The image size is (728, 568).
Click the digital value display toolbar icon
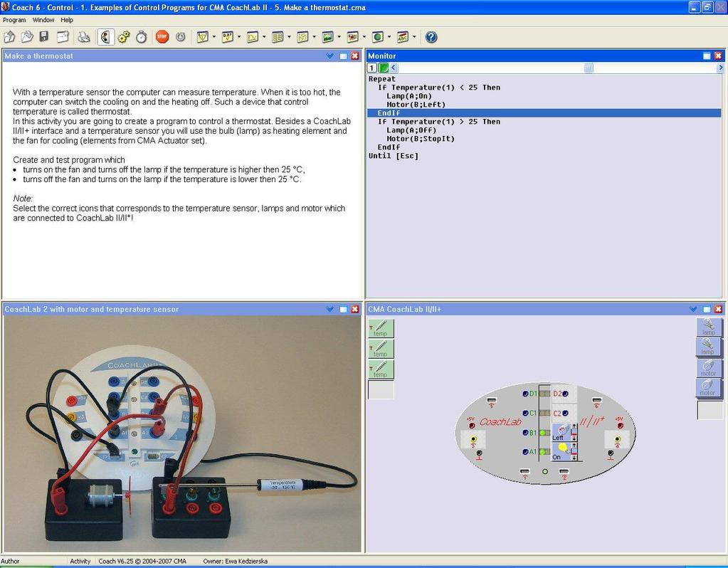click(228, 37)
